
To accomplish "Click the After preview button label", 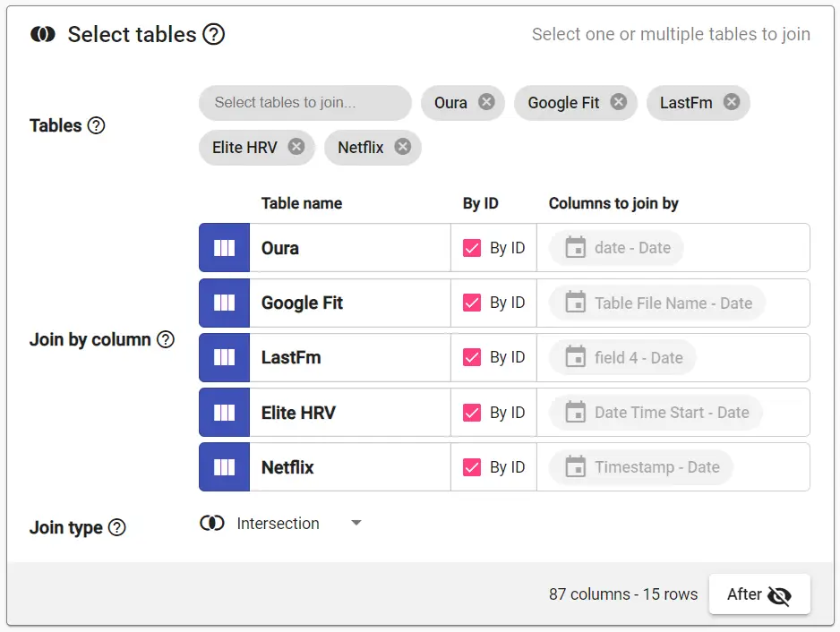I will coord(744,594).
